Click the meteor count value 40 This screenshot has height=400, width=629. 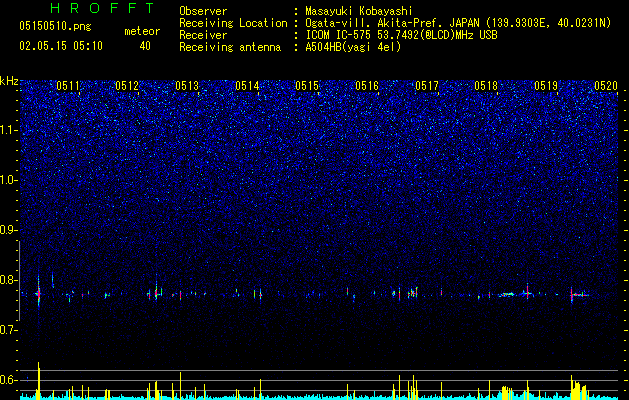[145, 46]
